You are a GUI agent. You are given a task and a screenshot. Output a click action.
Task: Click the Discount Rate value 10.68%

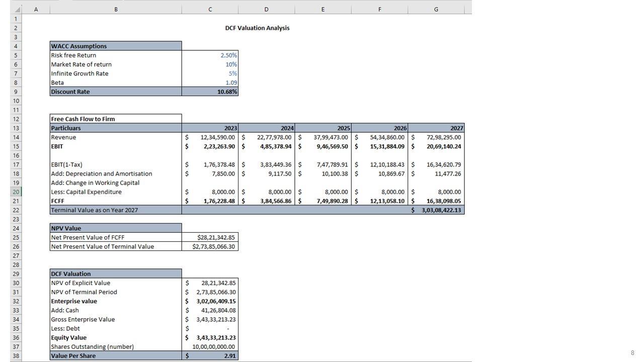point(210,92)
